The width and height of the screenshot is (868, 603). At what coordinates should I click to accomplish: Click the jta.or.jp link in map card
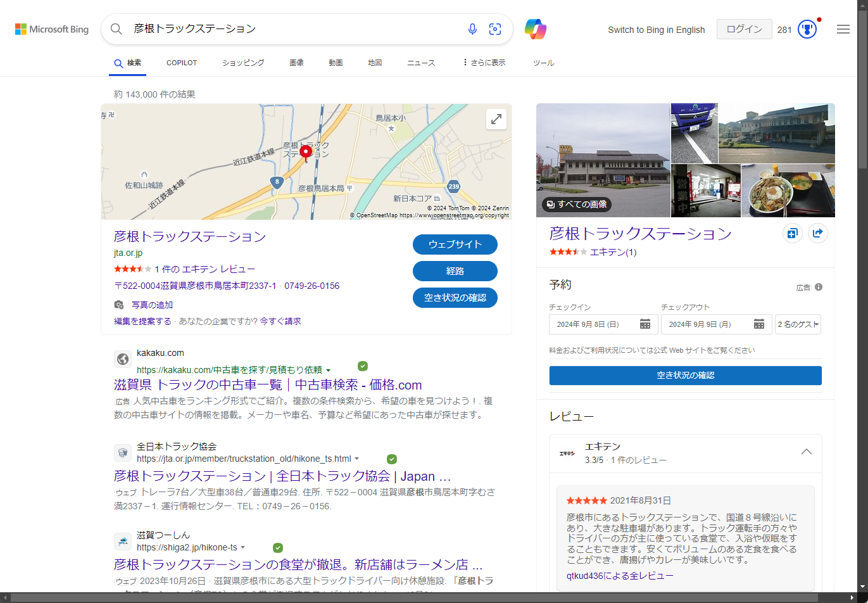128,253
